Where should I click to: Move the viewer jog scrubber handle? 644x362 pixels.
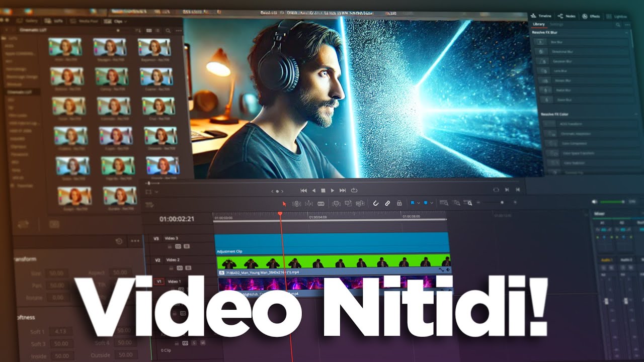click(149, 183)
